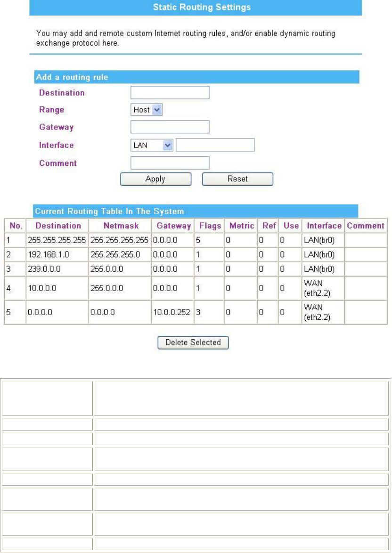Viewport: 392px width, 553px height.
Task: Click the Ref column header
Action: 268,226
